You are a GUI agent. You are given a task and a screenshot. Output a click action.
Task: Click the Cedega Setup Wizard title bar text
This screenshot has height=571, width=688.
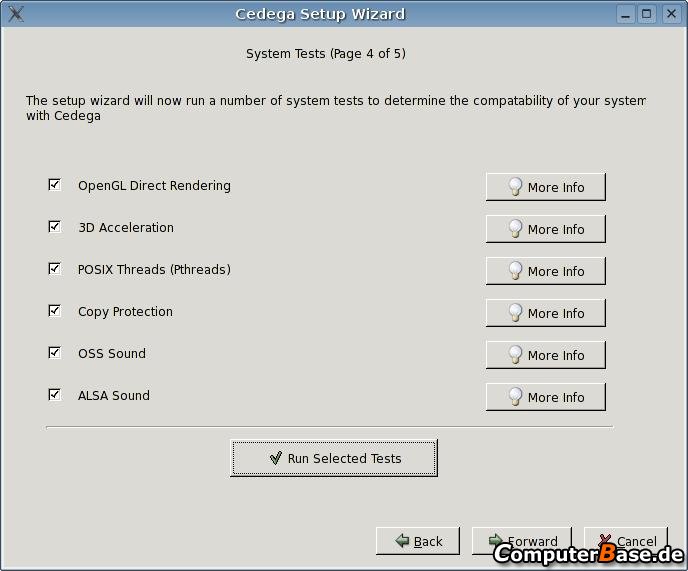[x=320, y=14]
